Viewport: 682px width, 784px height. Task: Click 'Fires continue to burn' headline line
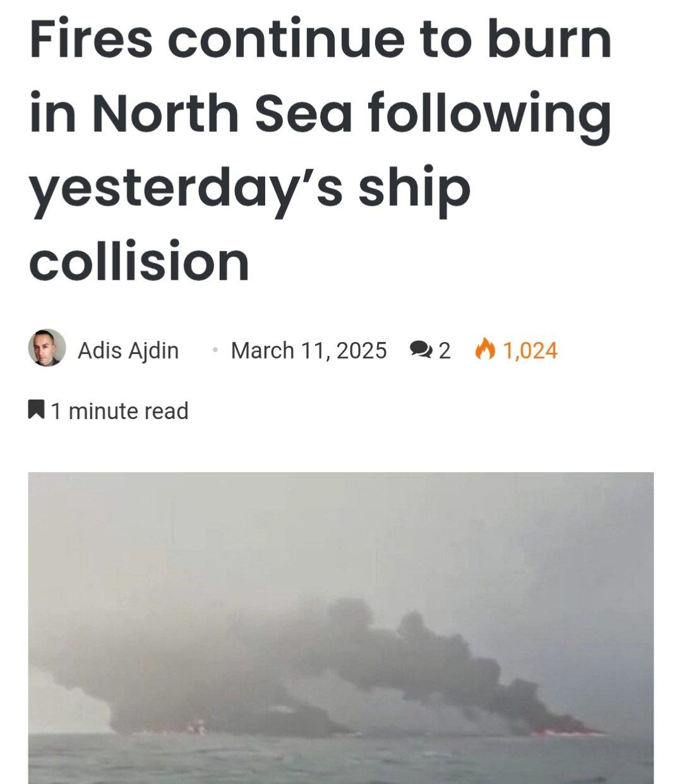tap(320, 39)
